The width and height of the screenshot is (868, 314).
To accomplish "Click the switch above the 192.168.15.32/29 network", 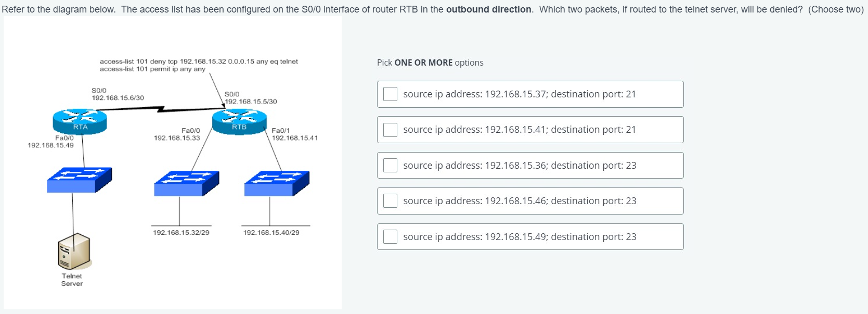I will (186, 183).
